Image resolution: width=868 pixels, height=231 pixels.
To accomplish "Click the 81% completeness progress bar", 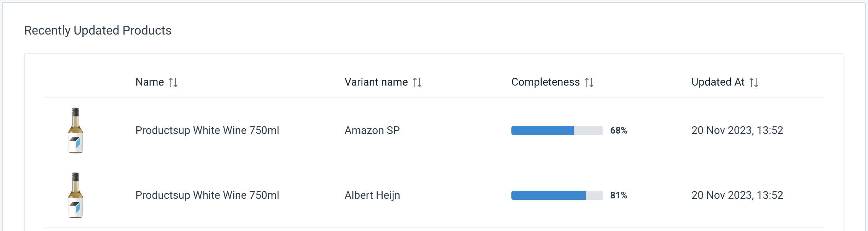I will pyautogui.click(x=557, y=195).
